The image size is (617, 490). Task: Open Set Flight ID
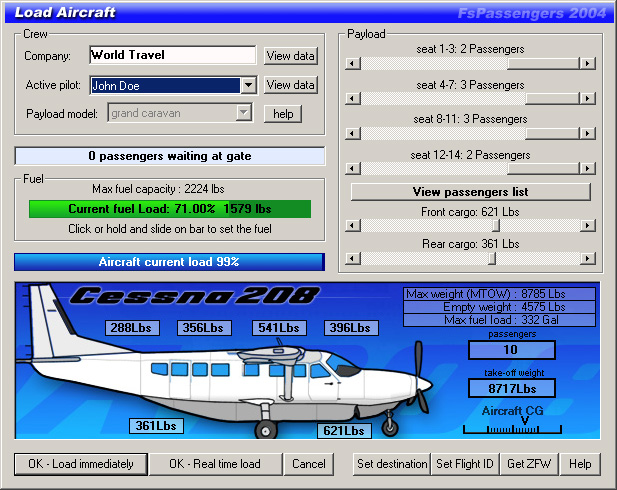[x=465, y=464]
